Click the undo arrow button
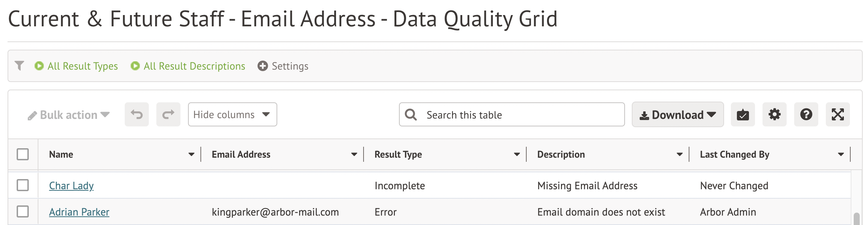Image resolution: width=868 pixels, height=225 pixels. pos(136,114)
